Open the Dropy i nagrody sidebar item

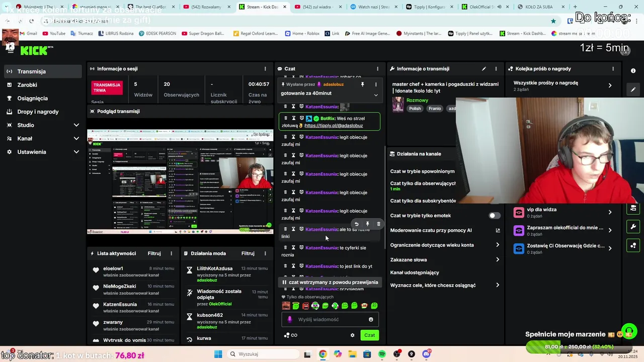42,112
